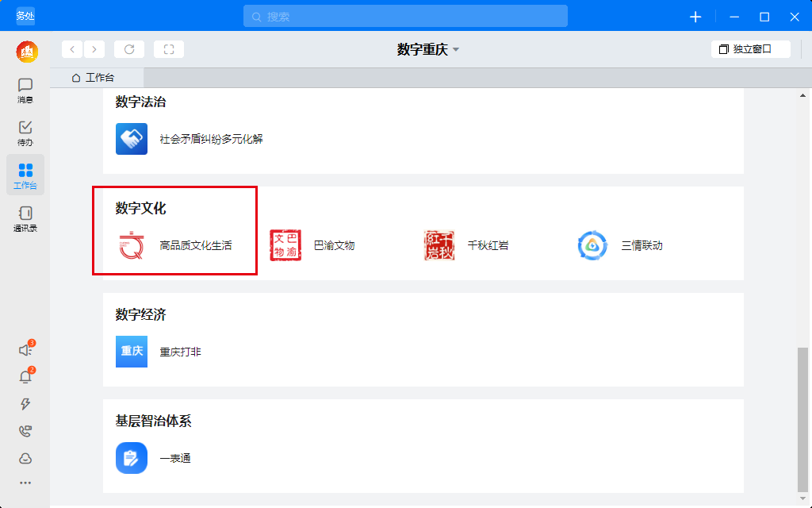
Task: Refresh the workbench page
Action: [129, 49]
